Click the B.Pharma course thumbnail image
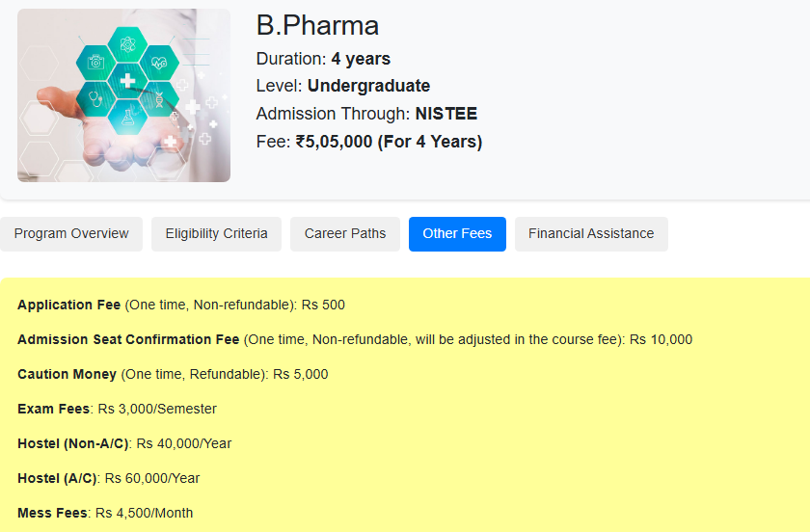This screenshot has width=810, height=532. 124,95
